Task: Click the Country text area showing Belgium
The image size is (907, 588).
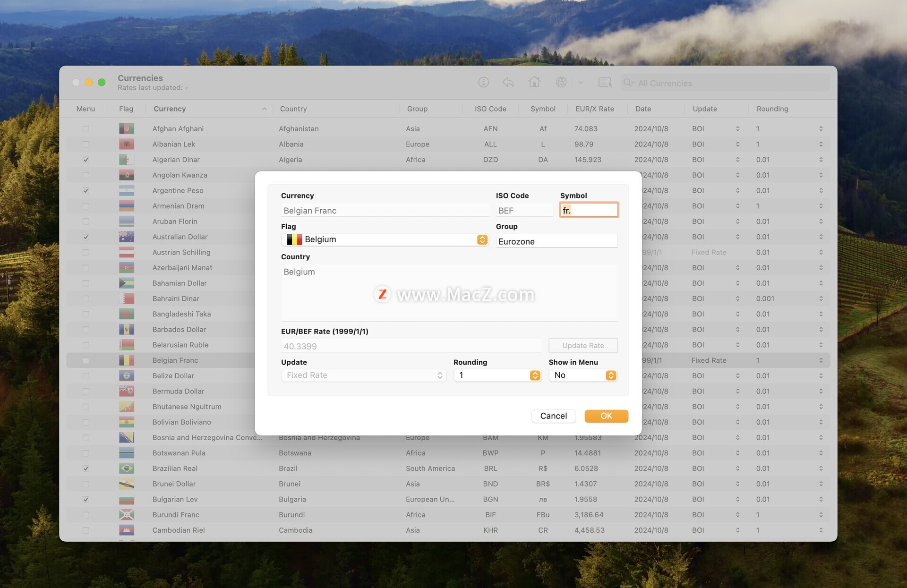Action: coord(449,292)
